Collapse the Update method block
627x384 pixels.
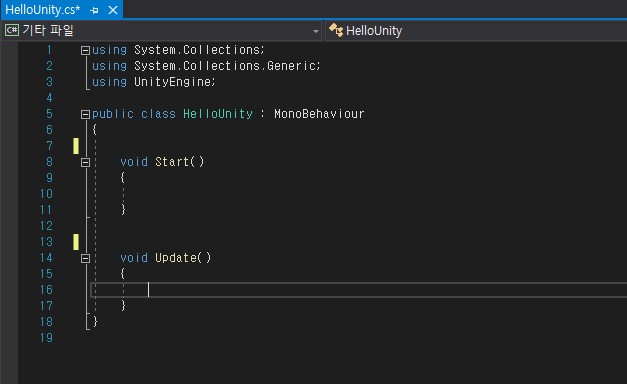pyautogui.click(x=85, y=258)
